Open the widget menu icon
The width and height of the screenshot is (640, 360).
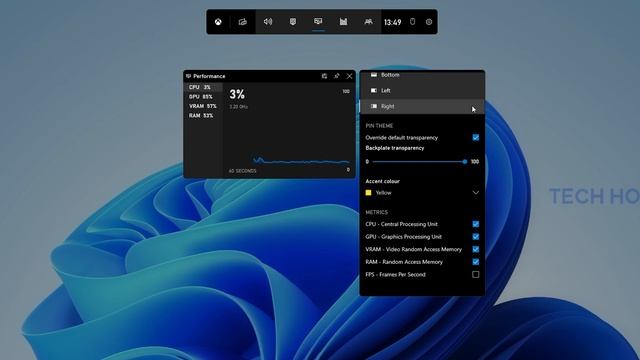(243, 22)
